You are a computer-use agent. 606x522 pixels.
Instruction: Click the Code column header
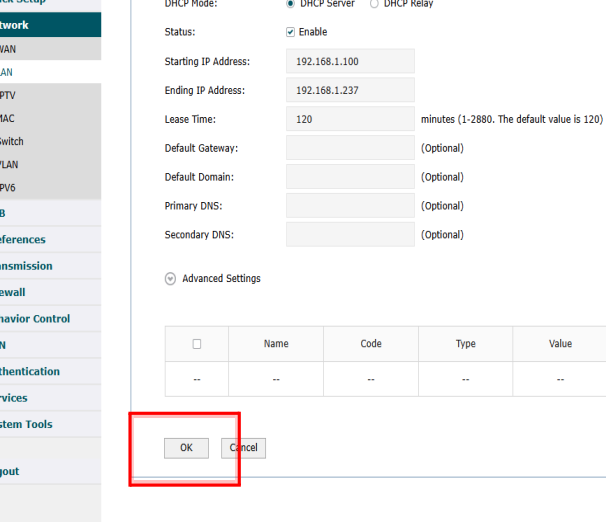[x=371, y=344]
